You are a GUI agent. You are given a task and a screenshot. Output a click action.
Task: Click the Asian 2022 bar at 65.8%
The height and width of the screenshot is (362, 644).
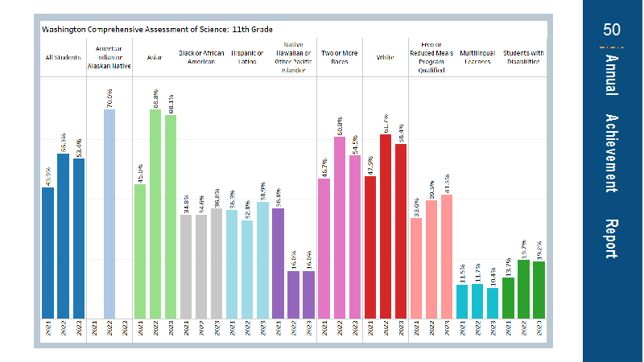(x=155, y=214)
